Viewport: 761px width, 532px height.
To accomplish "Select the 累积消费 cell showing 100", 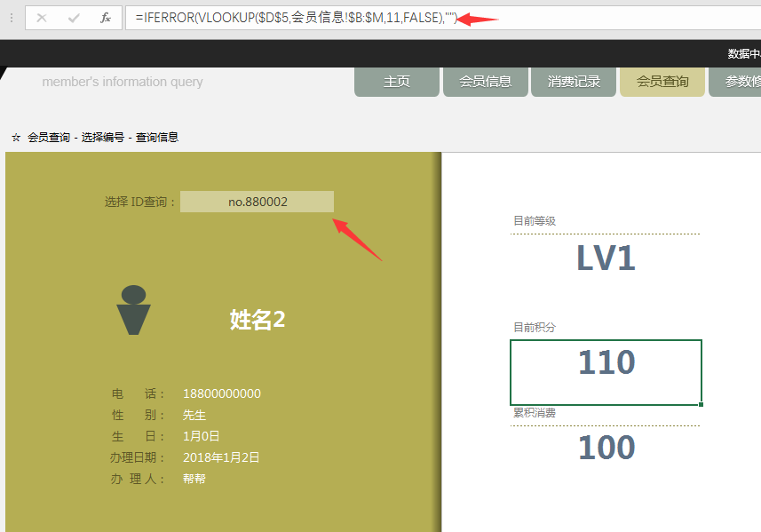I will (x=606, y=447).
